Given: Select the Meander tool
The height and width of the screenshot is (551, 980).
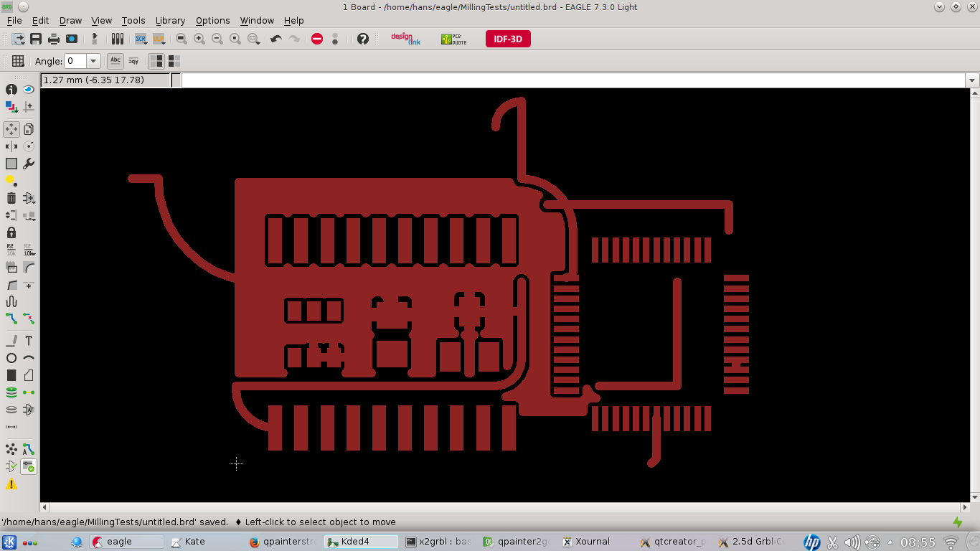Looking at the screenshot, I should (x=11, y=301).
